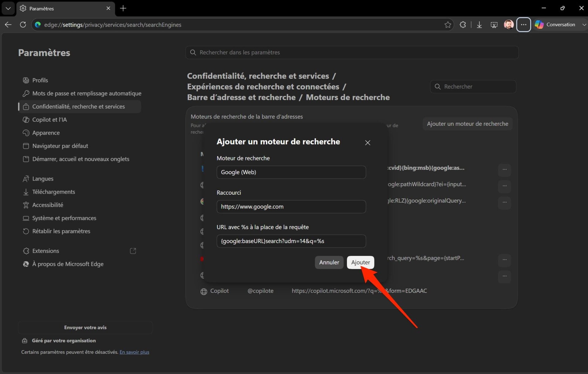588x374 pixels.
Task: Close the Ajouter un moteur de recherche dialog
Action: tap(367, 143)
